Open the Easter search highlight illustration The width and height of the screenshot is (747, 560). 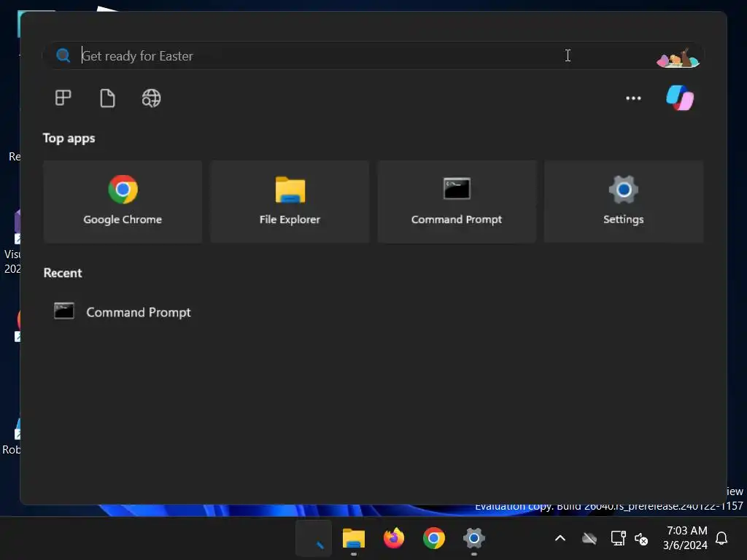point(678,58)
